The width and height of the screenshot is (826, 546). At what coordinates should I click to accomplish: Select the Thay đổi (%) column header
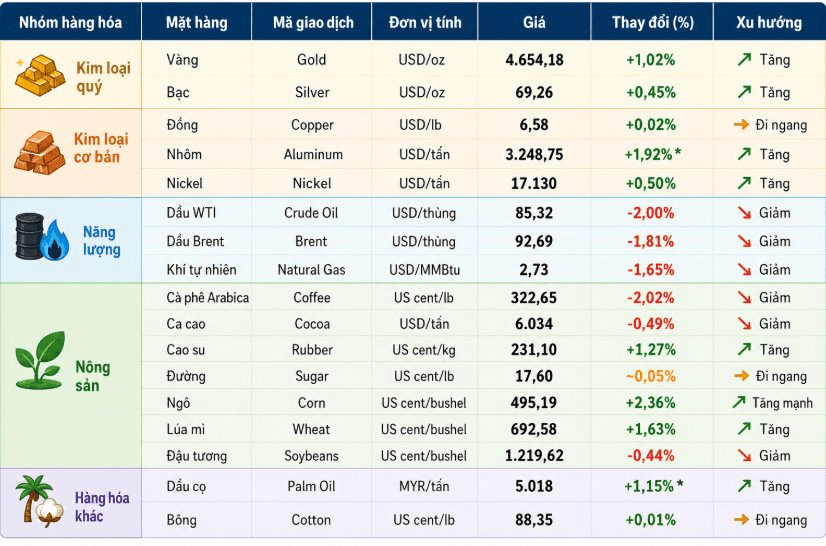coord(653,22)
